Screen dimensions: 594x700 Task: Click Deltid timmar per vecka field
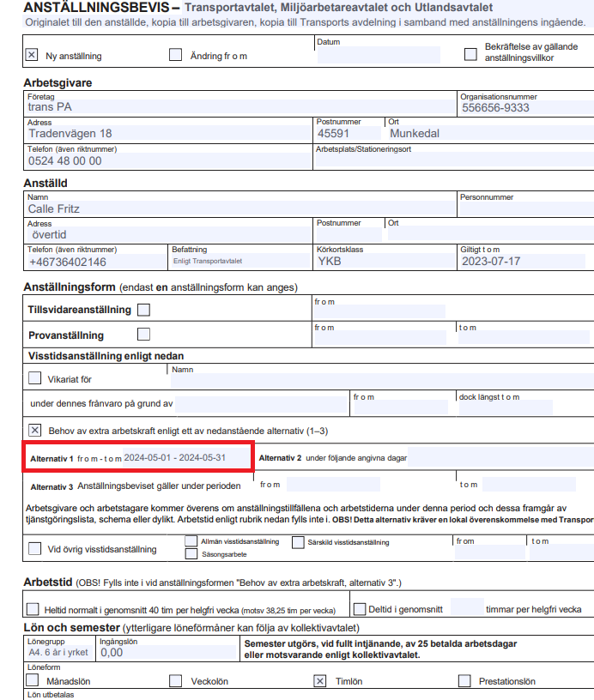click(x=467, y=607)
